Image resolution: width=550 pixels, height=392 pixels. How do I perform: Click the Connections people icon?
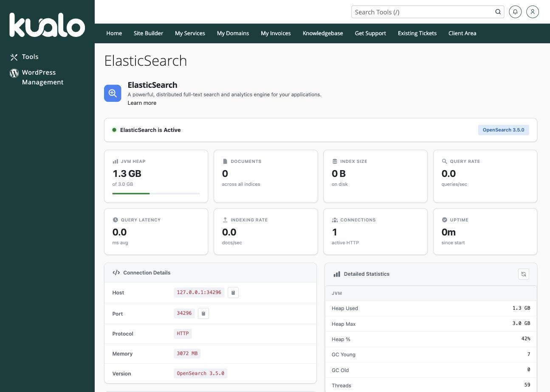pyautogui.click(x=335, y=220)
